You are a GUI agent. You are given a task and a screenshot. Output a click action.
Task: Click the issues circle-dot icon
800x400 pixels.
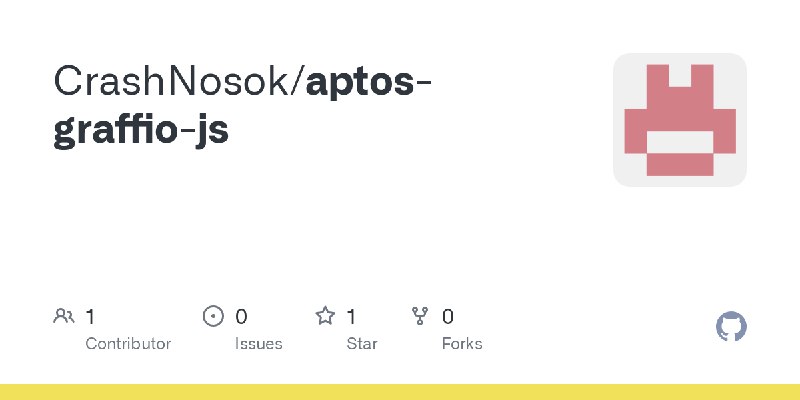(x=213, y=316)
